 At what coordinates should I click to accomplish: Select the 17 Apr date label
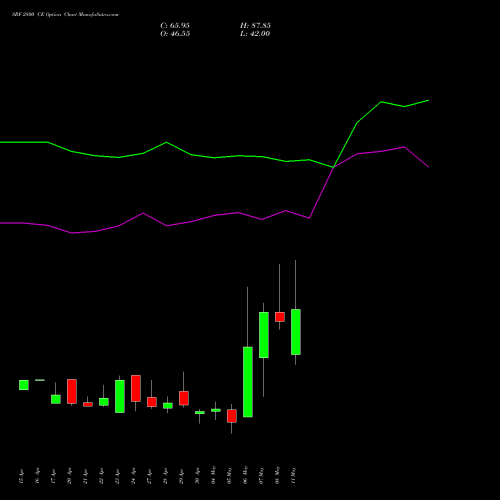53,476
